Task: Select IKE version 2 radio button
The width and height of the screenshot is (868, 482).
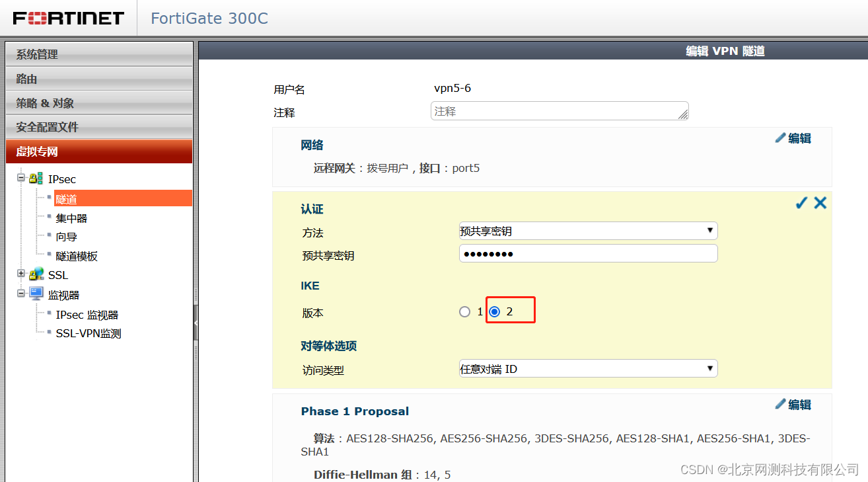Action: coord(494,311)
